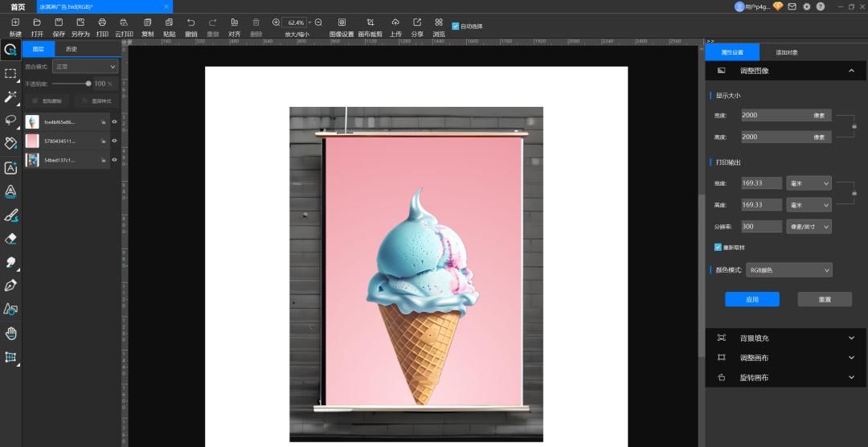Select the pen tool

click(x=10, y=285)
